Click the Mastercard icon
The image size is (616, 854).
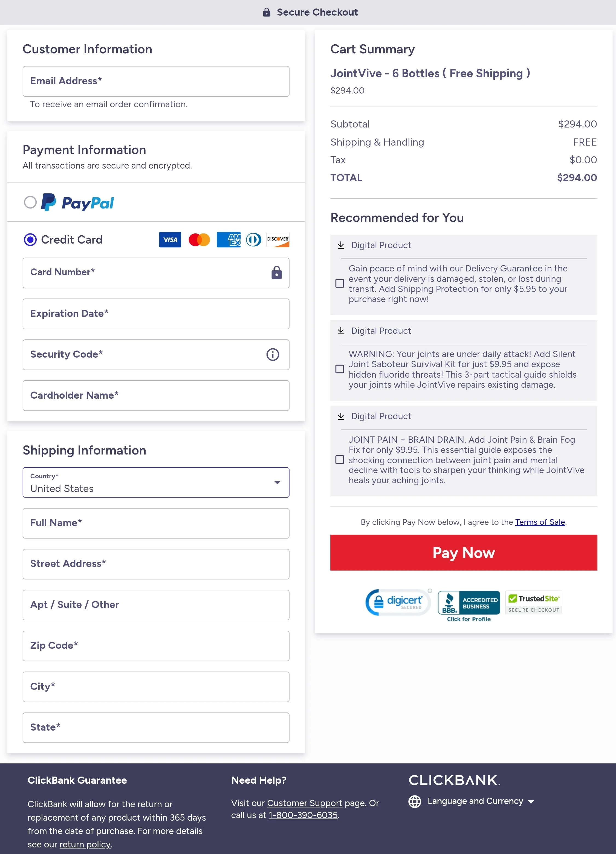pos(199,240)
